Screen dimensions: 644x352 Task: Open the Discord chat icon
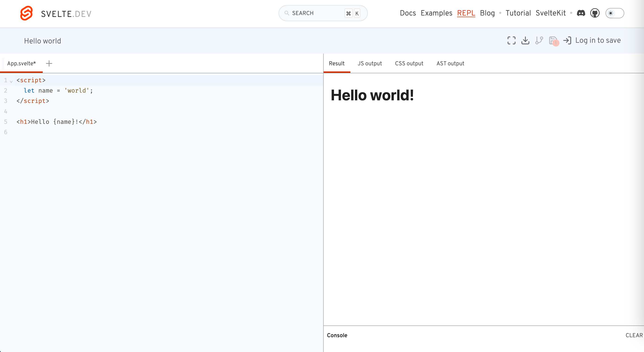tap(581, 13)
